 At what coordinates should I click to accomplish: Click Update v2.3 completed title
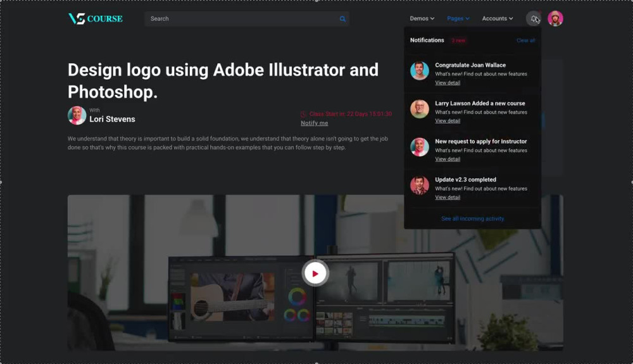(x=465, y=180)
